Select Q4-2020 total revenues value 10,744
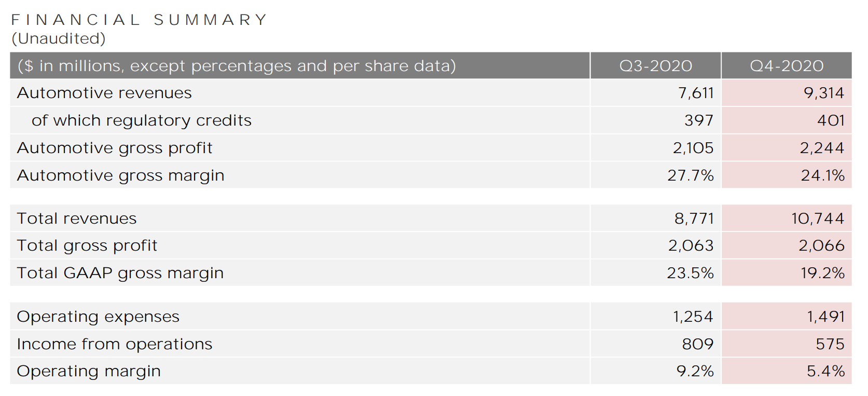 pyautogui.click(x=818, y=219)
